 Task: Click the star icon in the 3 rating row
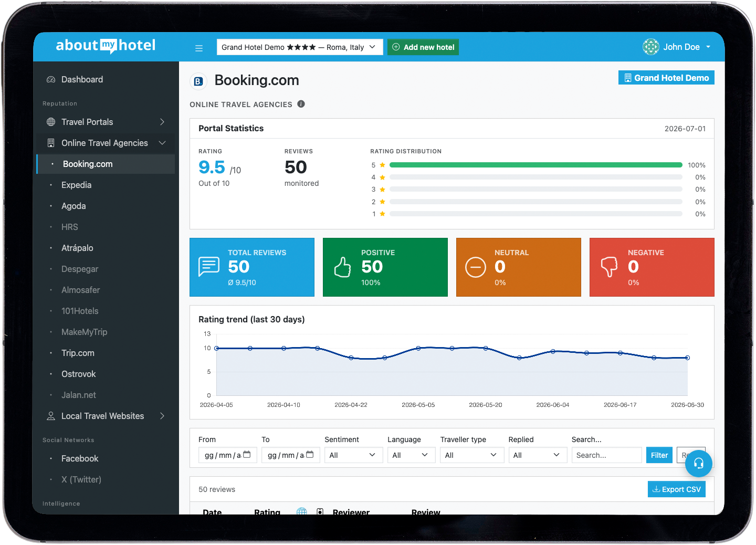(383, 190)
